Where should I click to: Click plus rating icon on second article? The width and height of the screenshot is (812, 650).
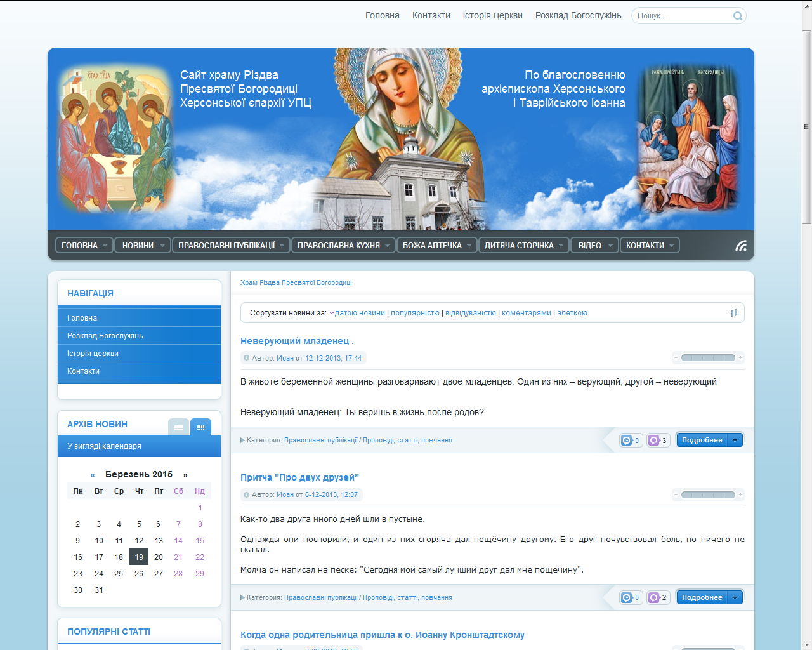pyautogui.click(x=740, y=495)
